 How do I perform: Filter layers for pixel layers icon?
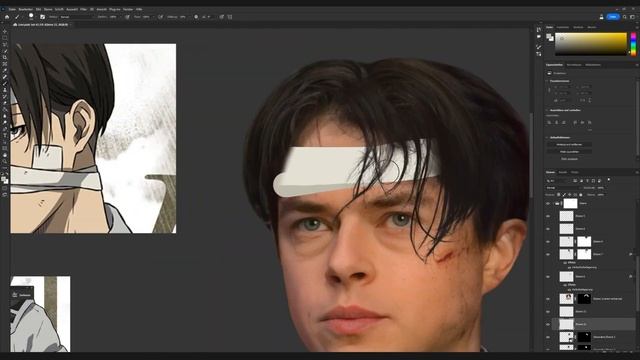click(x=575, y=180)
